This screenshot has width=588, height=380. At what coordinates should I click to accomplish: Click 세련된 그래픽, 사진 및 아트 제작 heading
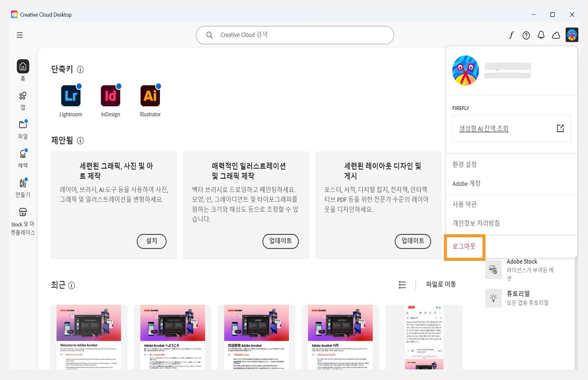click(116, 171)
